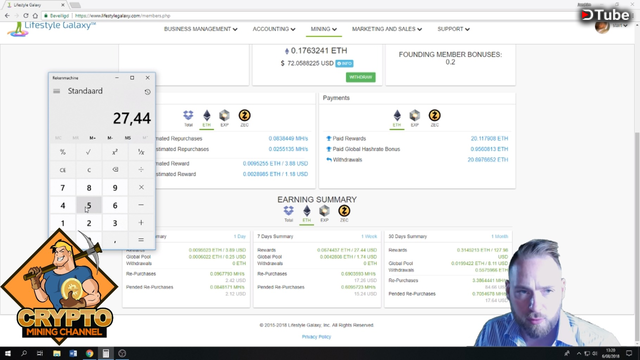Click the decimal comma key
This screenshot has height=360, width=640.
point(115,240)
